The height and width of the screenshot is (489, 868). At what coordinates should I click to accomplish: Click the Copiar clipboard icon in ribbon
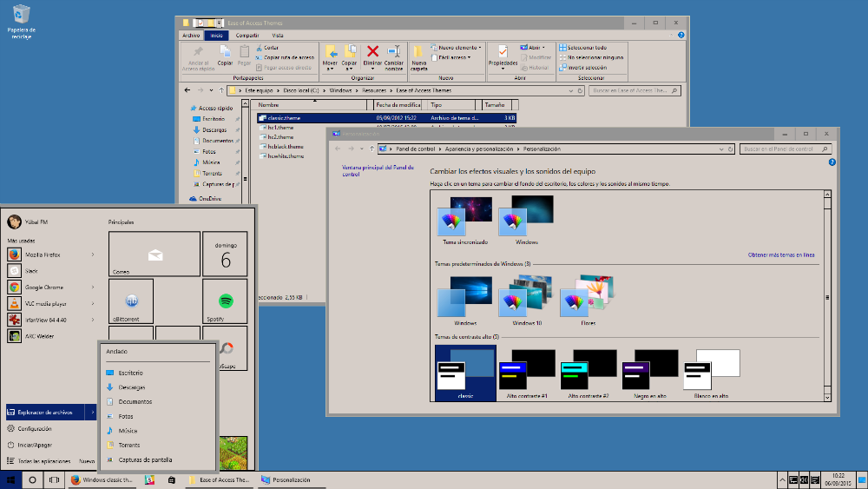(225, 56)
